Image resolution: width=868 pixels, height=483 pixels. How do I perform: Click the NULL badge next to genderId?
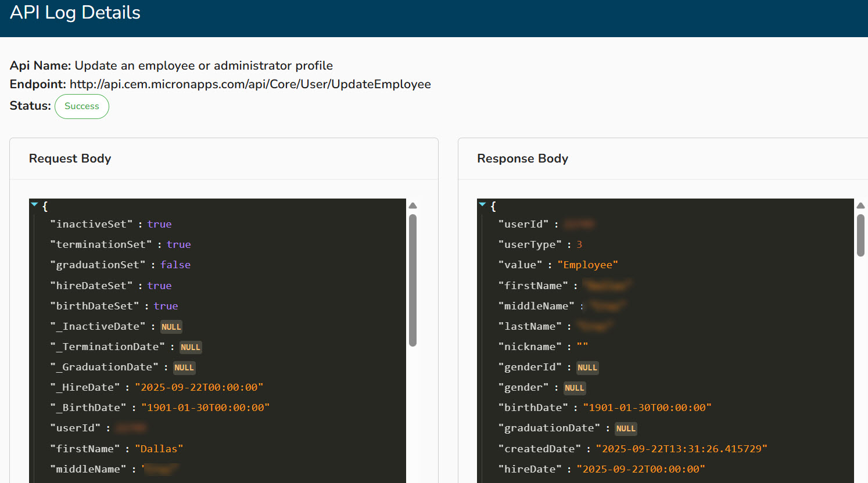(587, 367)
